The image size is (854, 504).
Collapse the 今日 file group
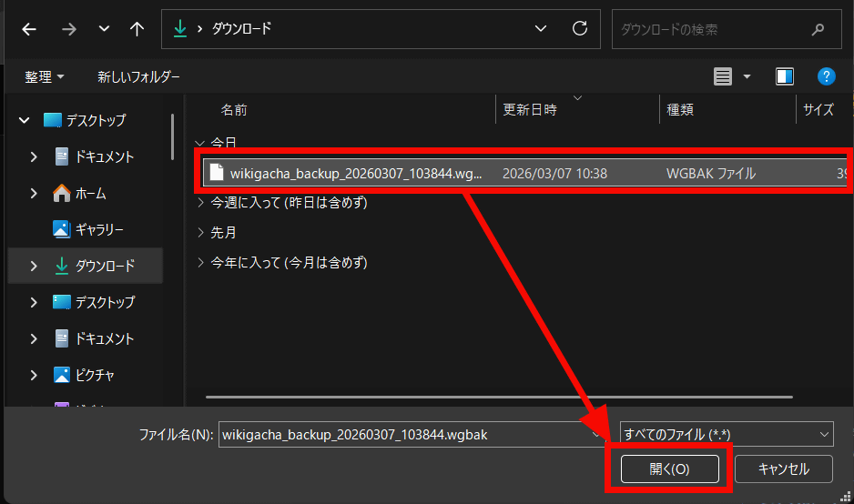(200, 143)
